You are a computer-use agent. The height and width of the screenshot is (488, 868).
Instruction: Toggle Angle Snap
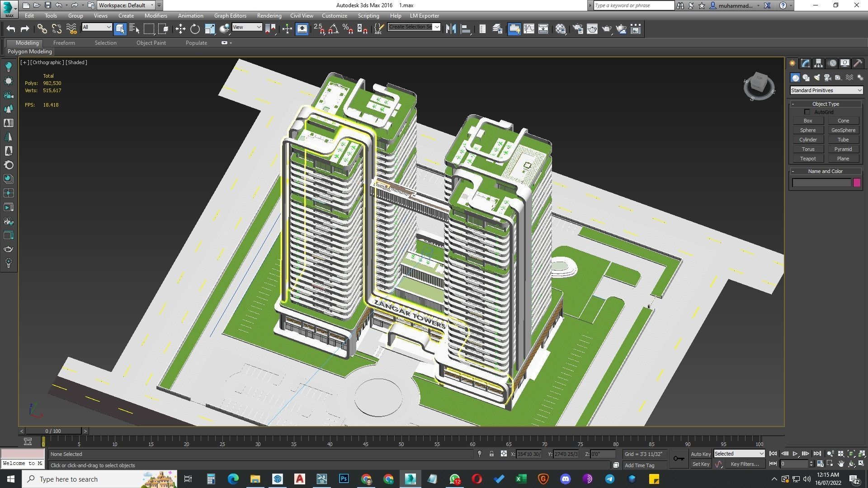click(x=334, y=29)
